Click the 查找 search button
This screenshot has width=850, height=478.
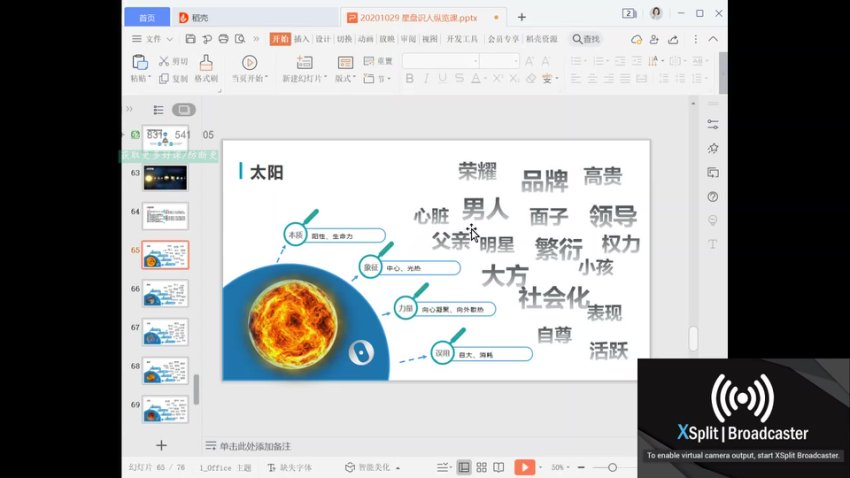tap(586, 39)
